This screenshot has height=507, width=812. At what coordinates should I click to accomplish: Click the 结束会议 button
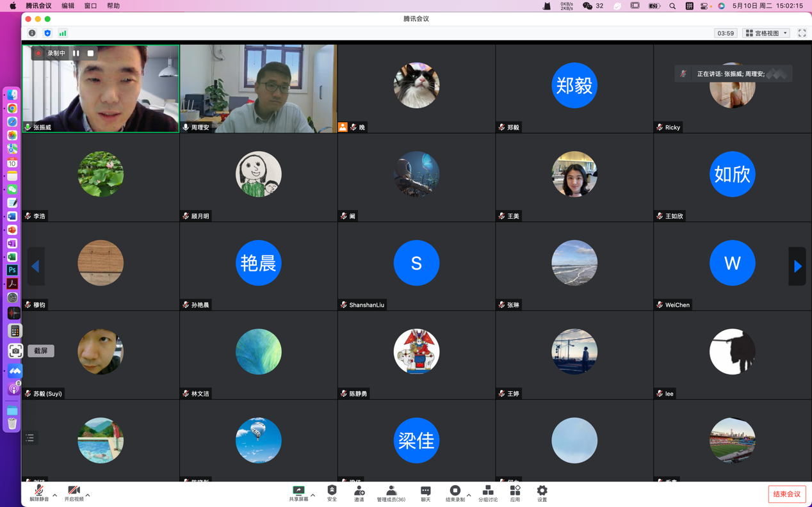click(x=786, y=494)
